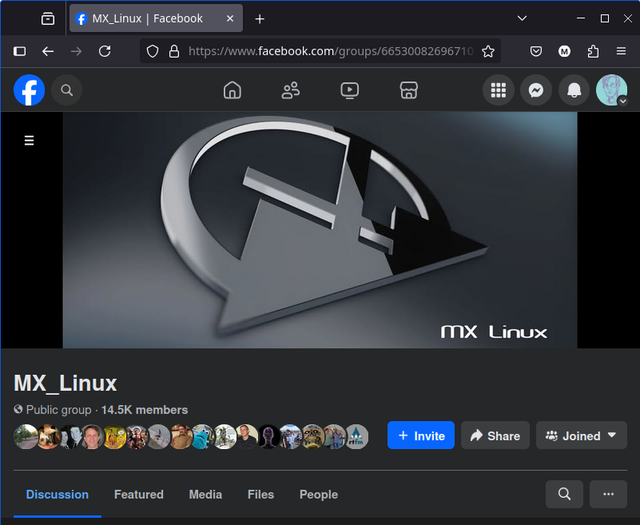This screenshot has width=640, height=525.
Task: Select the MX_Linux | Facebook tab
Action: point(156,18)
